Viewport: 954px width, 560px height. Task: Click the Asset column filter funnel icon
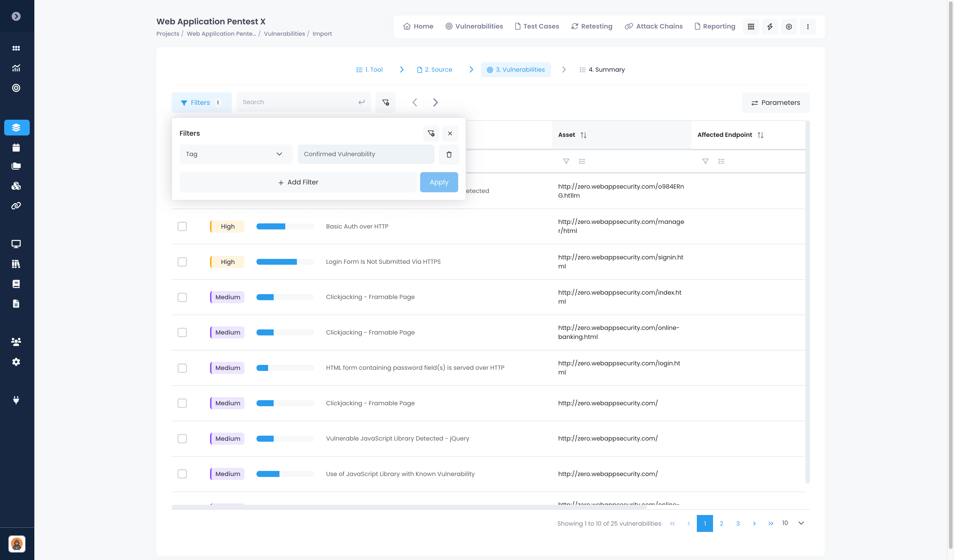click(566, 161)
